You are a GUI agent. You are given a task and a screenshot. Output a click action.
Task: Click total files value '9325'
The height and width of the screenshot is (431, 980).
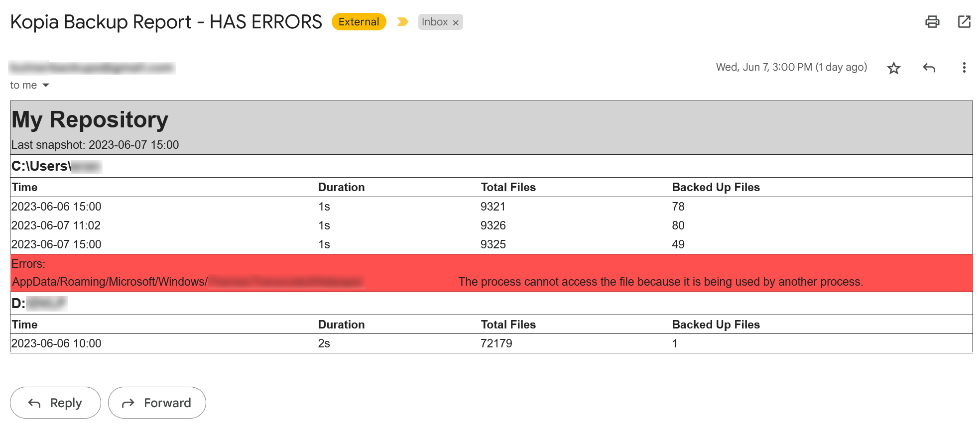[x=493, y=244]
